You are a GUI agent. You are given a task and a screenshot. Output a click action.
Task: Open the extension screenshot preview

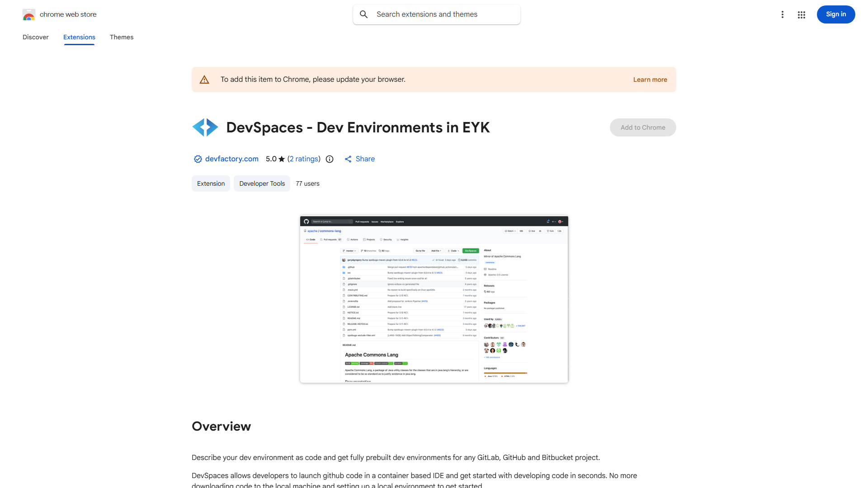[x=434, y=299]
